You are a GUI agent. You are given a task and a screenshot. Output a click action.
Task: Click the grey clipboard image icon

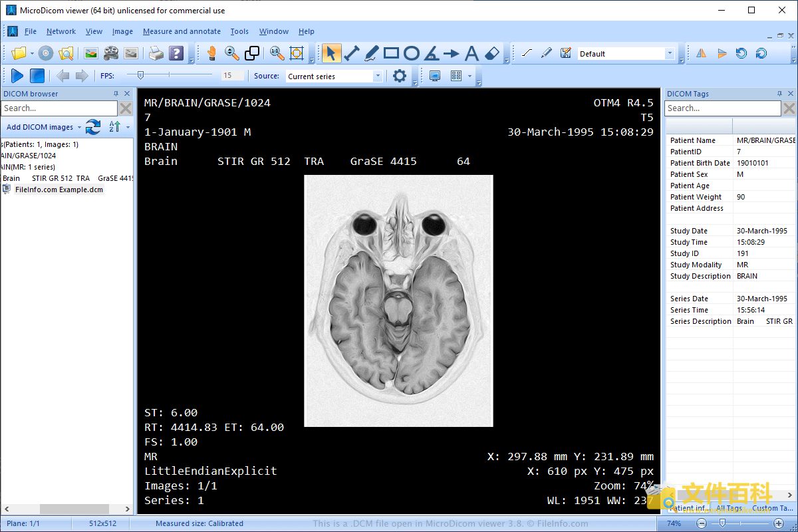click(x=131, y=53)
